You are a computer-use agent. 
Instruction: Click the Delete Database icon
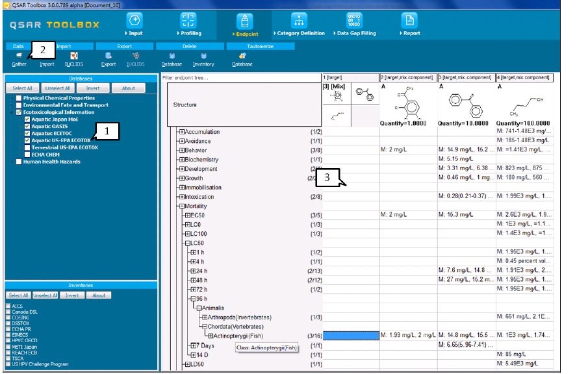(172, 56)
